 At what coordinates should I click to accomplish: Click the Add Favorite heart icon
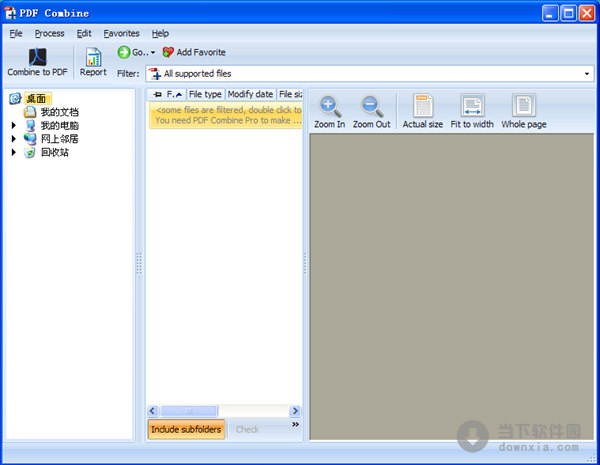point(168,52)
